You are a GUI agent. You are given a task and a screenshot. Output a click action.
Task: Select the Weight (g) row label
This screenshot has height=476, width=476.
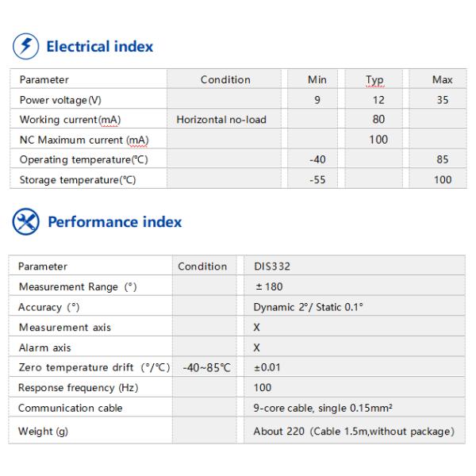[43, 432]
